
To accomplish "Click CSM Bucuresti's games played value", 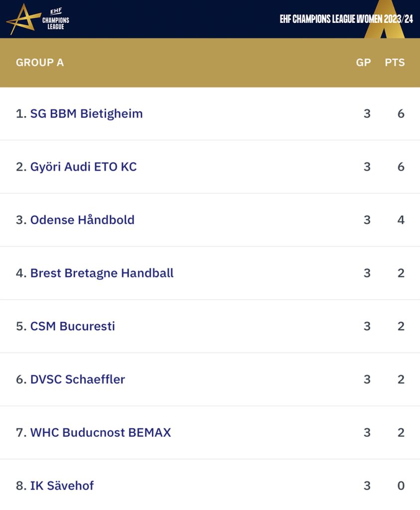I will pyautogui.click(x=367, y=326).
